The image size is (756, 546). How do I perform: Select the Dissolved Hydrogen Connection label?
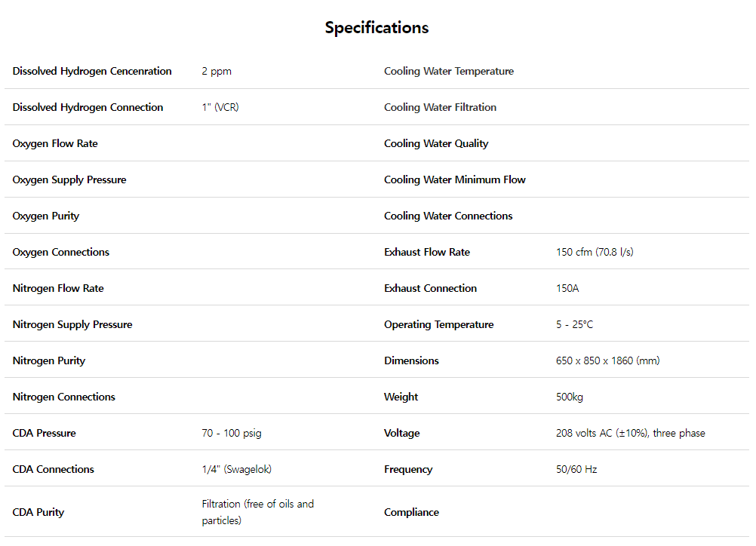[88, 107]
